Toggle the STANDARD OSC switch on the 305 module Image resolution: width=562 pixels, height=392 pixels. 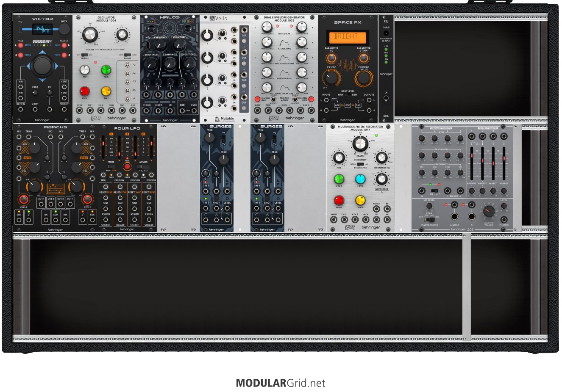point(430,220)
